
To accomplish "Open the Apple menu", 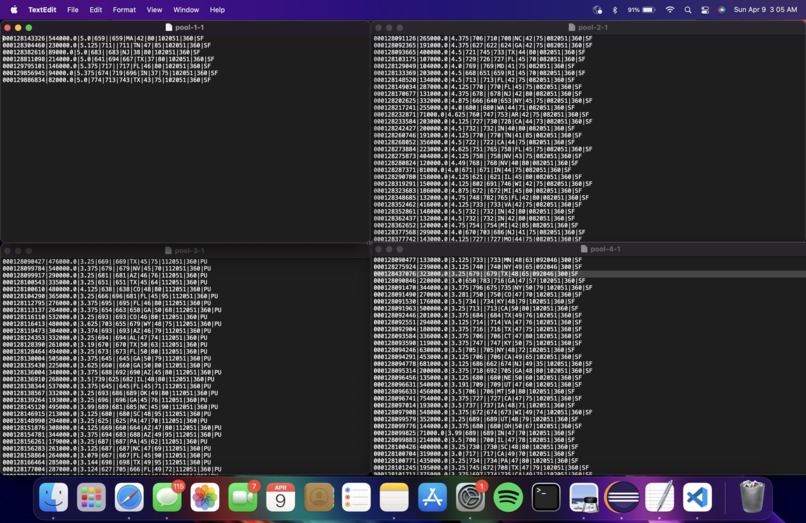I will [x=14, y=10].
